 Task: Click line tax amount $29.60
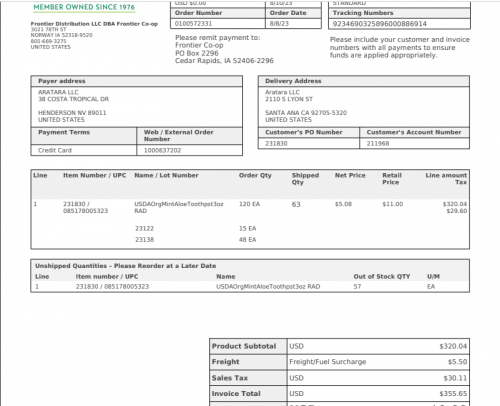[457, 211]
